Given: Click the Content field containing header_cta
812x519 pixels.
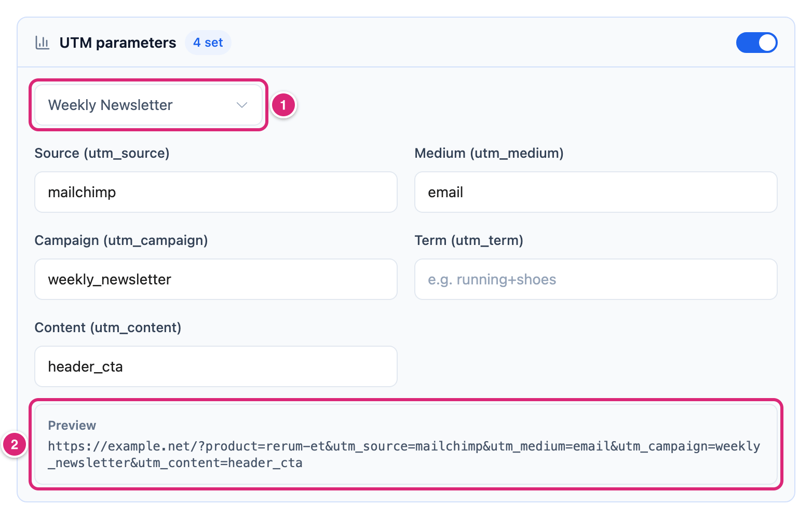Looking at the screenshot, I should coord(216,366).
